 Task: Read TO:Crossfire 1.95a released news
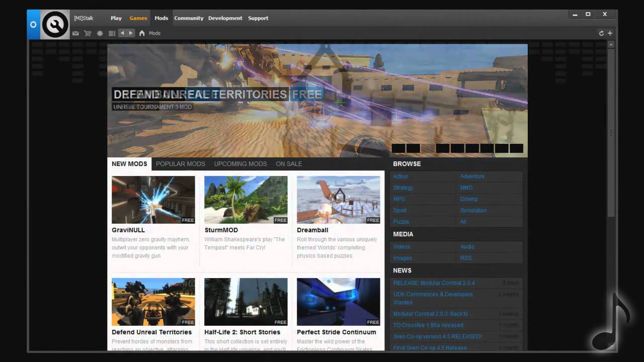click(x=428, y=325)
